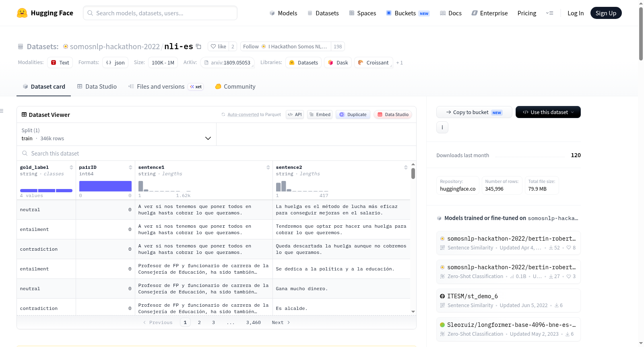Open the Spaces navigation link

[x=362, y=13]
